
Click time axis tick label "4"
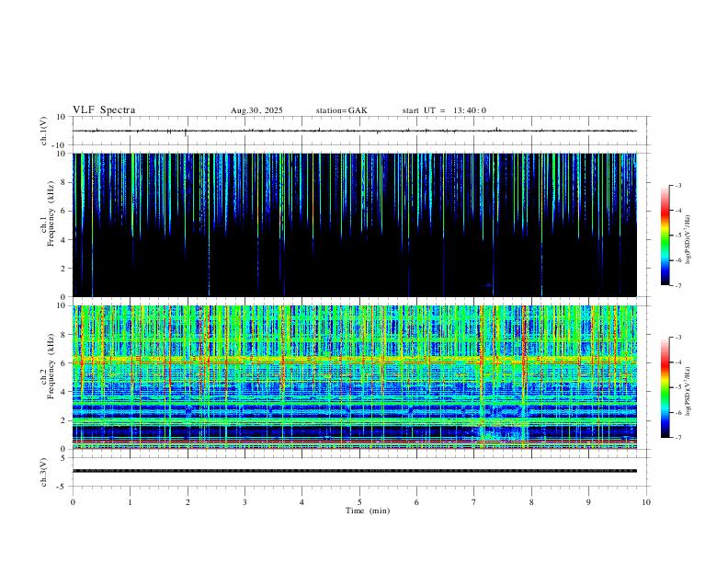point(302,502)
